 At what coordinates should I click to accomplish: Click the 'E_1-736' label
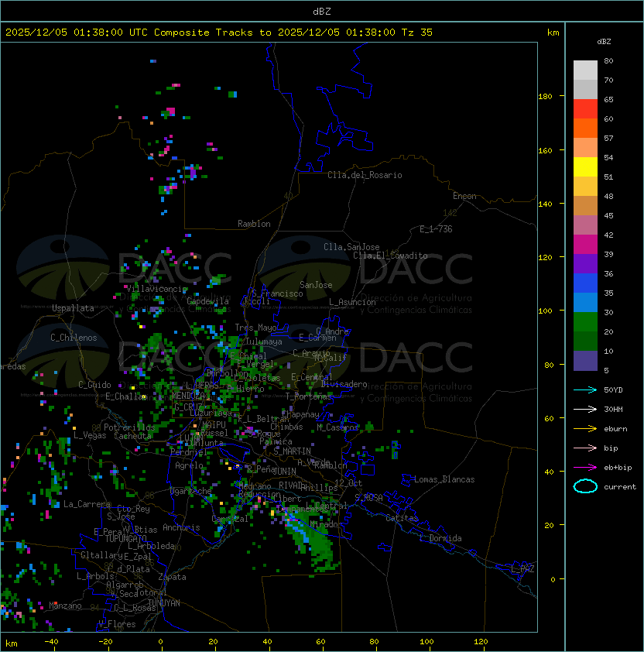point(436,229)
